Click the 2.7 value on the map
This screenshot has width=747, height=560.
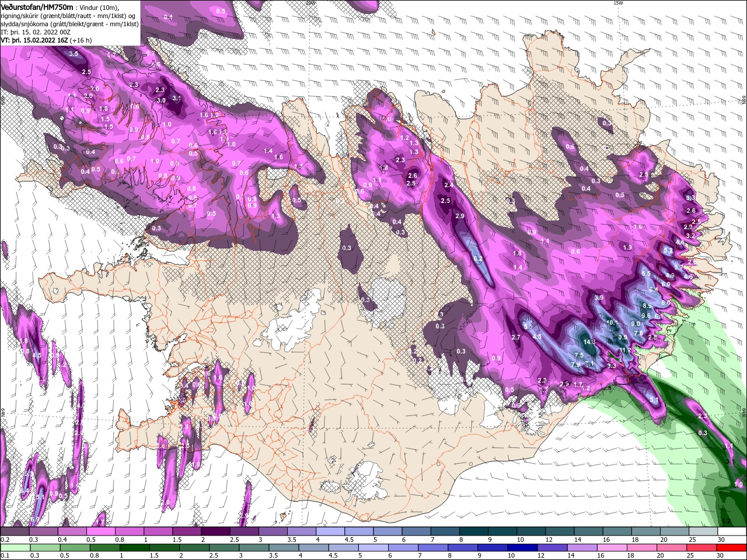click(x=516, y=338)
